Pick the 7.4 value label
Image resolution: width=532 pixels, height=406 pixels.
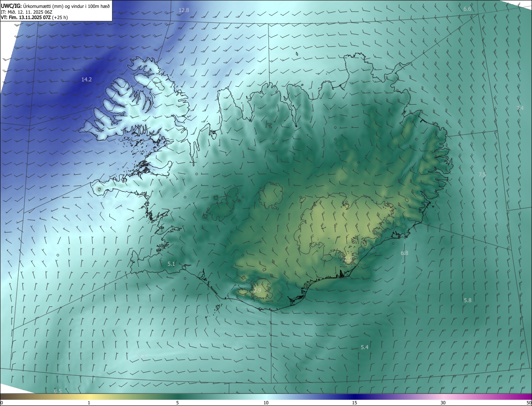[x=520, y=108]
